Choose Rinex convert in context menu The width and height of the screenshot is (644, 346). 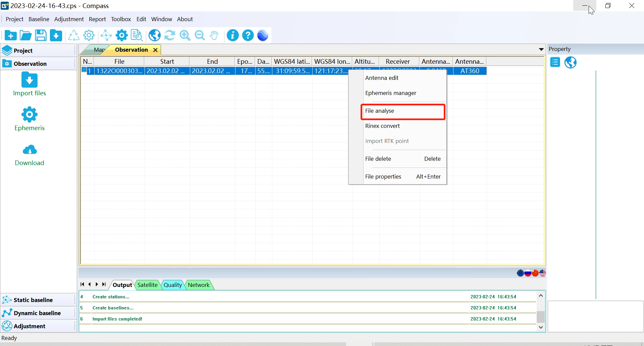tap(382, 126)
